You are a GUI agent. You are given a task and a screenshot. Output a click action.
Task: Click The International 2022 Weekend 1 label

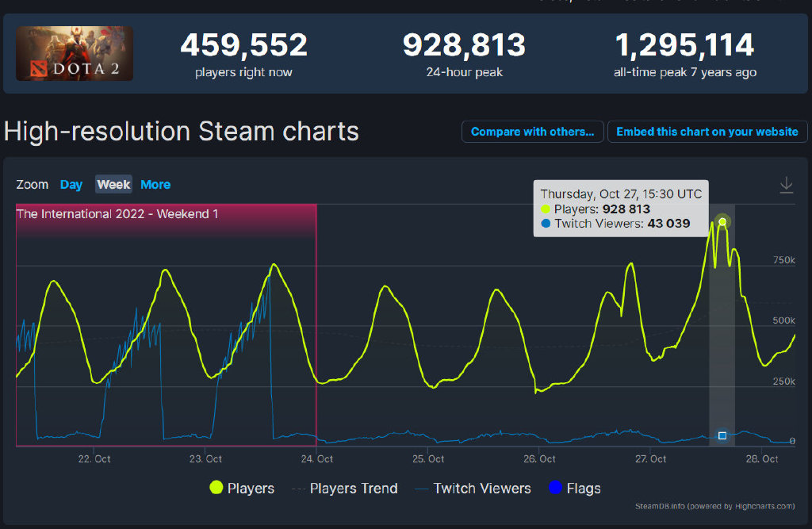click(x=117, y=214)
